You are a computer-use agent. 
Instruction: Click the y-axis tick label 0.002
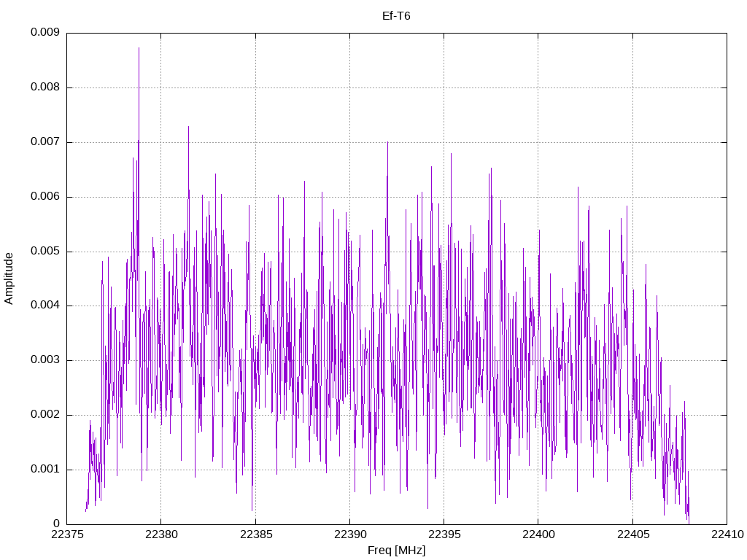pyautogui.click(x=45, y=414)
